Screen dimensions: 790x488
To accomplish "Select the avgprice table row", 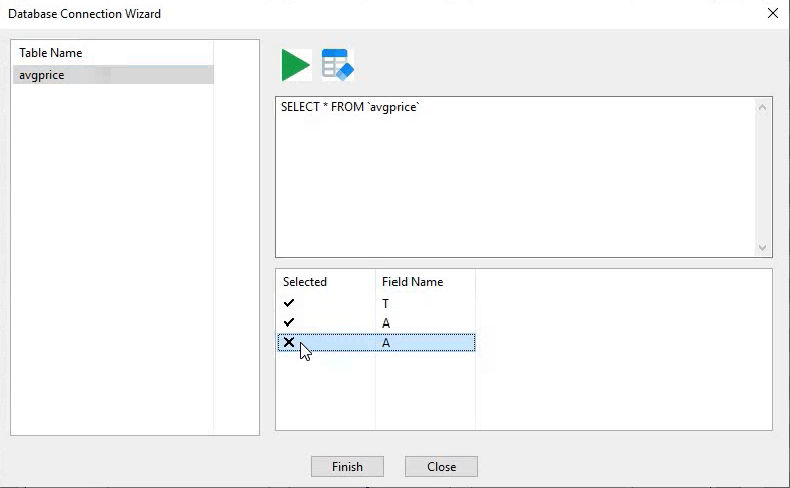I will point(113,75).
